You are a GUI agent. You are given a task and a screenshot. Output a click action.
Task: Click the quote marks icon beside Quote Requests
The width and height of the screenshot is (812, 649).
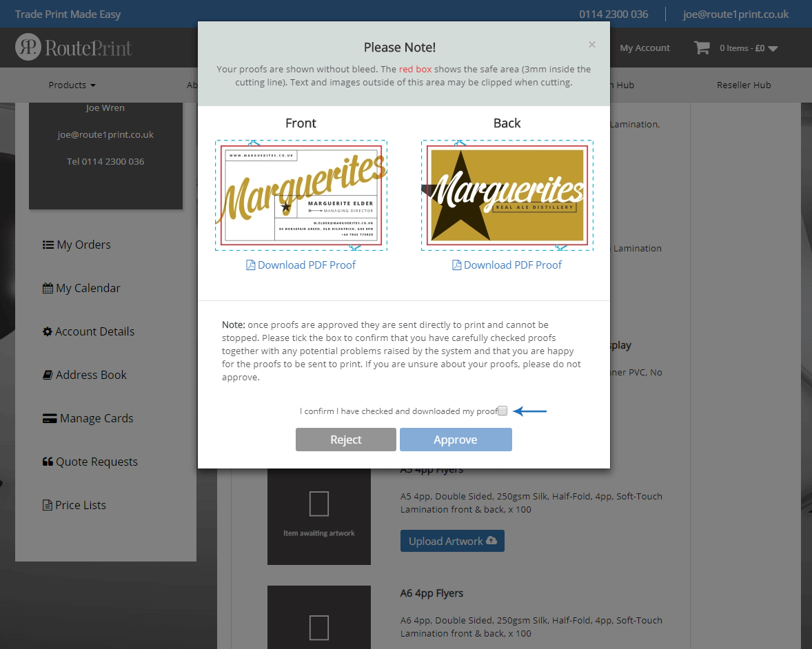point(48,462)
